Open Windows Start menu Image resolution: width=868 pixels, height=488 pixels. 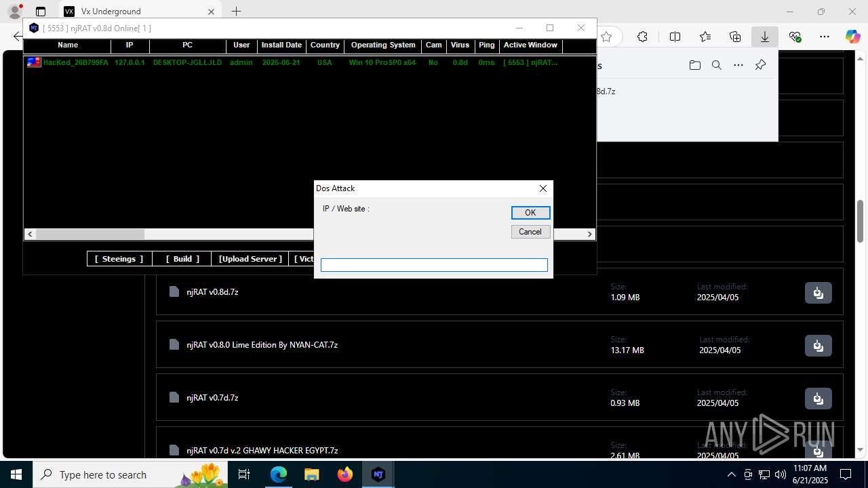16,474
